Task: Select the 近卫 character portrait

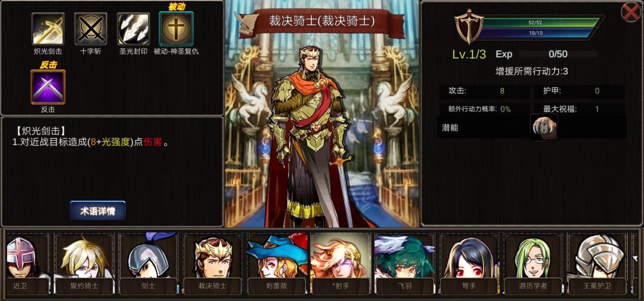Action: tap(26, 265)
